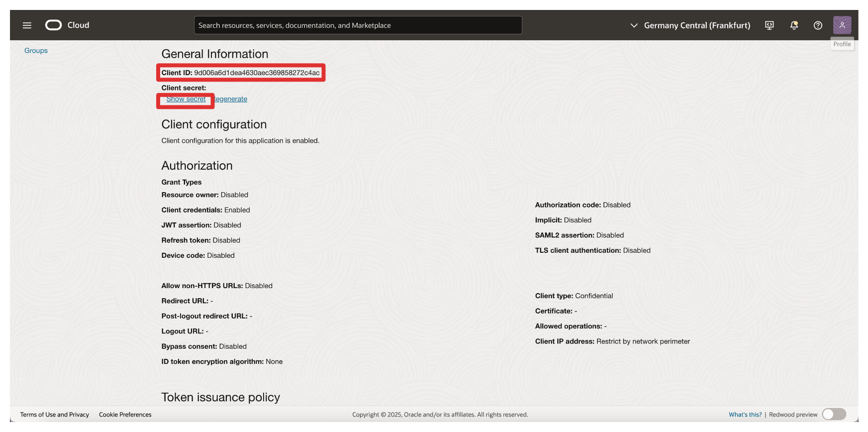Click the Client ID value text

257,73
